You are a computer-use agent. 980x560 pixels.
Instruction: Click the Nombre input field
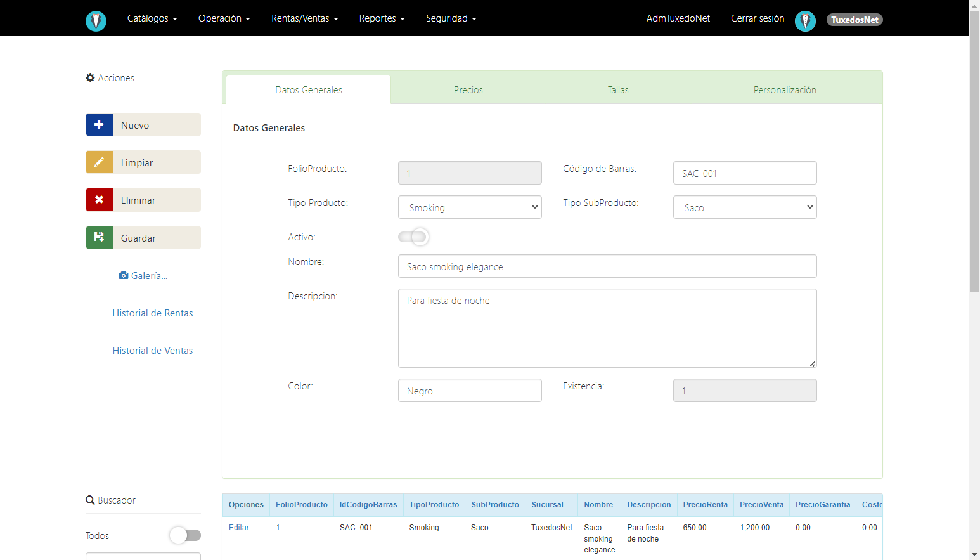point(607,266)
